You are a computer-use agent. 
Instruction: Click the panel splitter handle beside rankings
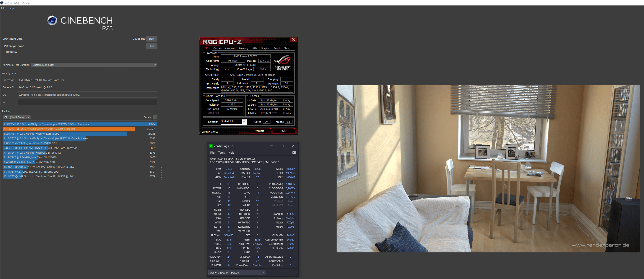point(161,173)
